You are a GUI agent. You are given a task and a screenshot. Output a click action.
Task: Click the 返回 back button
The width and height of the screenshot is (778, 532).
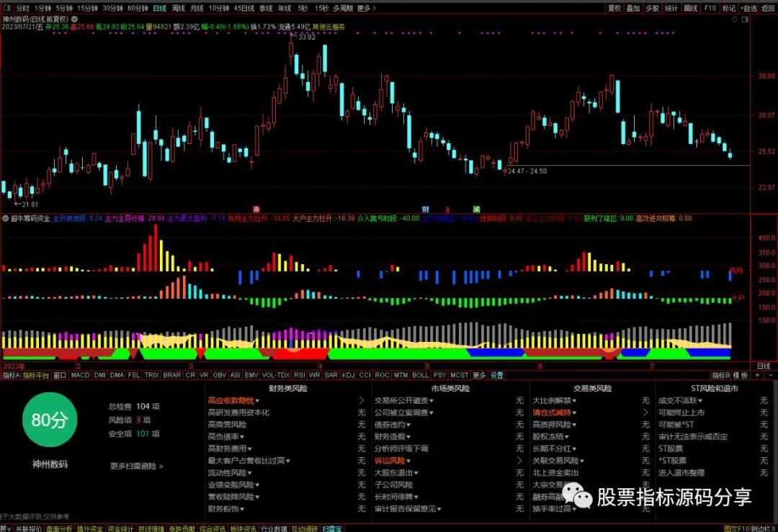point(768,8)
